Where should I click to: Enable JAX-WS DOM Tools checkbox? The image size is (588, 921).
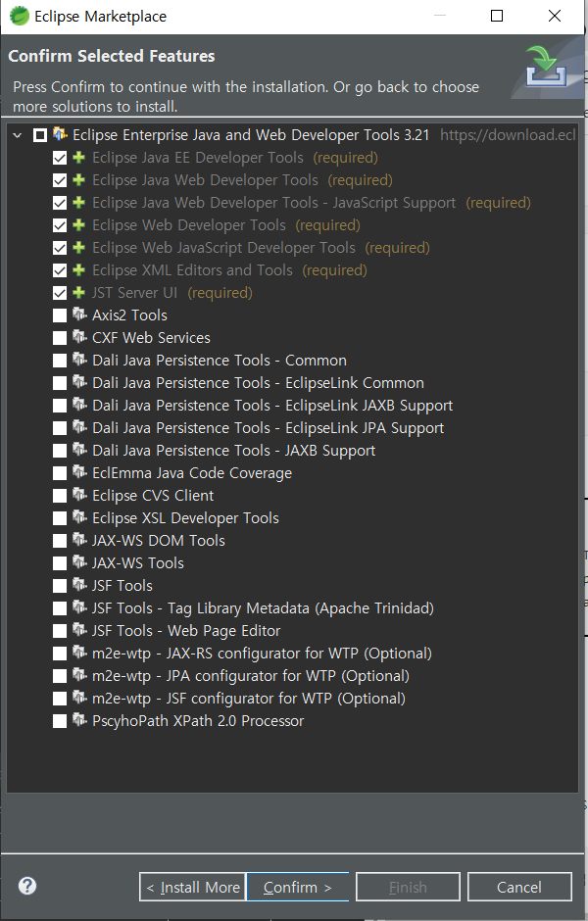tap(60, 541)
